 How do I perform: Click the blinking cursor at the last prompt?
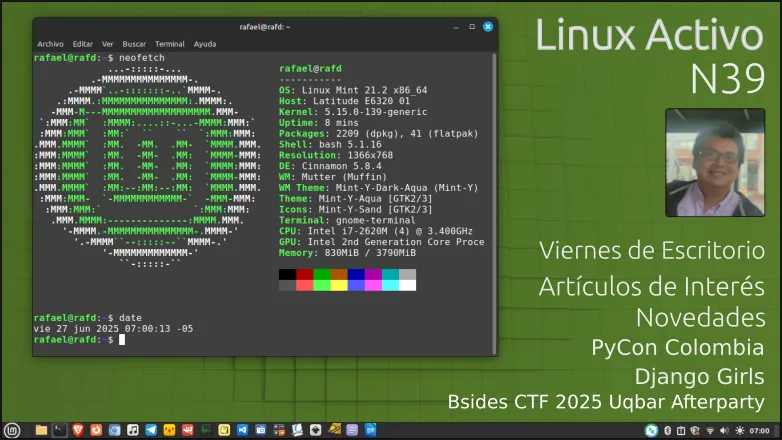click(x=122, y=340)
